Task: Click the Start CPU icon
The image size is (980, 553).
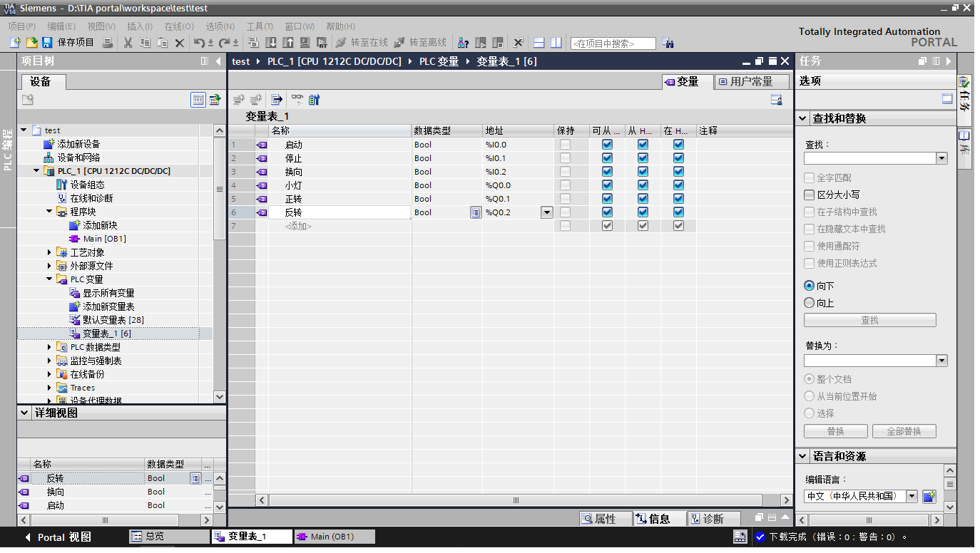Action: pyautogui.click(x=481, y=43)
